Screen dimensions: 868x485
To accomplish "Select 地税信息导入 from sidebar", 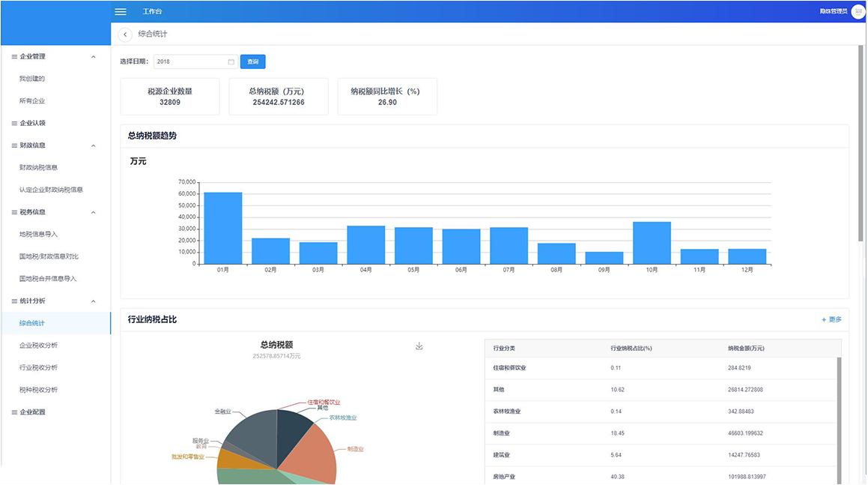I will click(x=38, y=234).
